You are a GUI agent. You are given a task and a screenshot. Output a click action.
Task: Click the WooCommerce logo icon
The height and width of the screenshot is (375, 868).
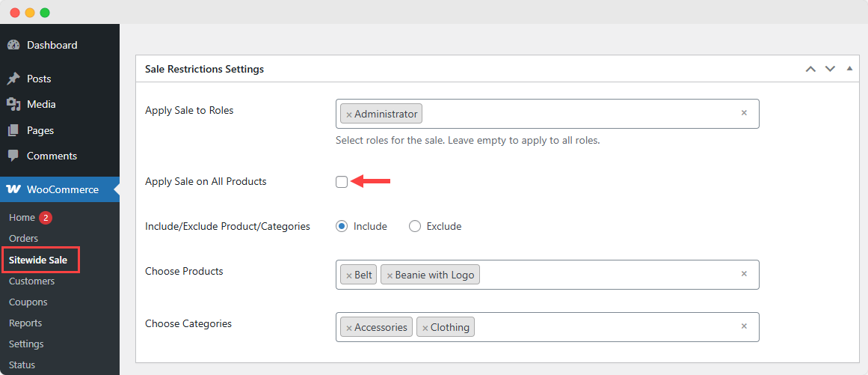(13, 189)
